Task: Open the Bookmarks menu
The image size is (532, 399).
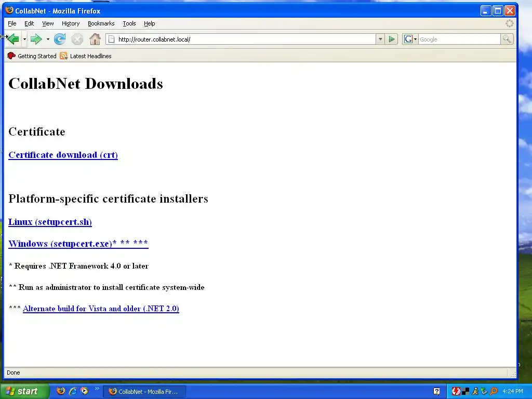Action: [x=101, y=23]
